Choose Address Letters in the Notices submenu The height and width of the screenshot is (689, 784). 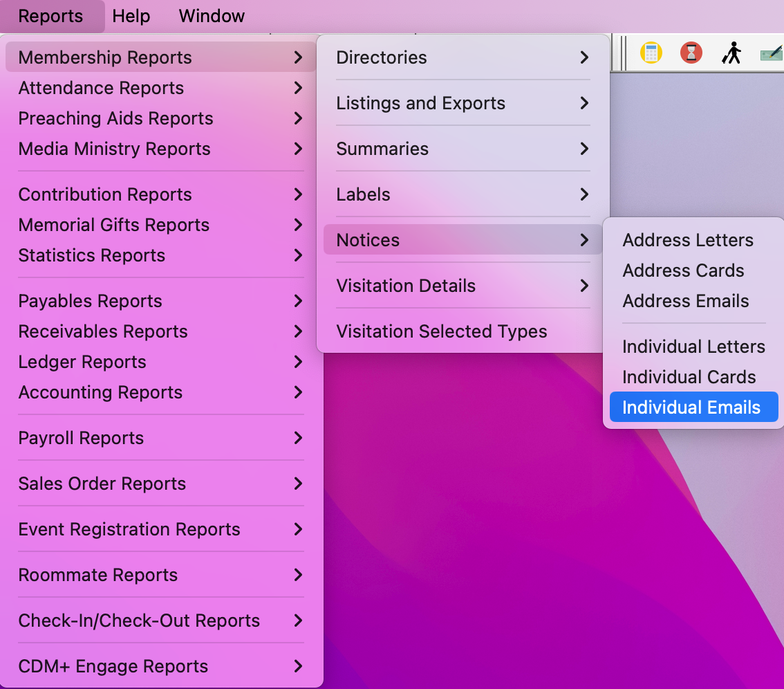(x=688, y=240)
